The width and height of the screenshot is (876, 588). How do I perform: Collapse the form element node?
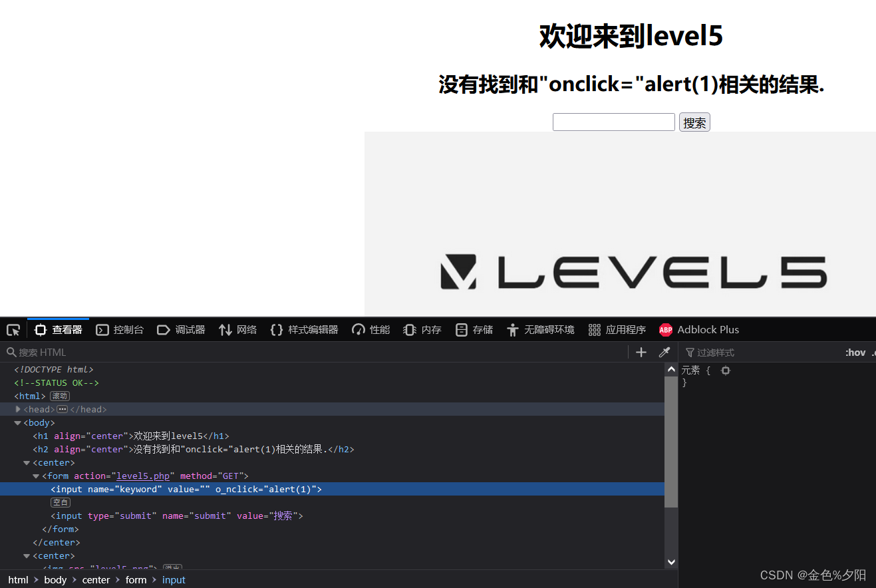pos(37,476)
